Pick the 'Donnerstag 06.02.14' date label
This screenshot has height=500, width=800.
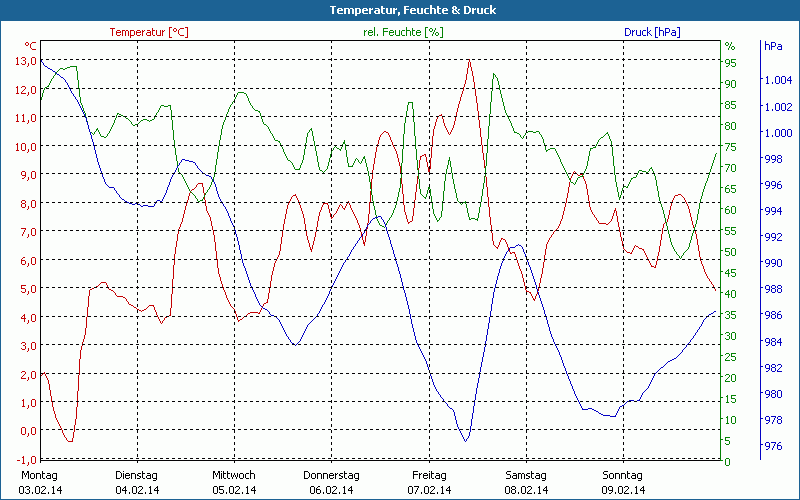331,482
